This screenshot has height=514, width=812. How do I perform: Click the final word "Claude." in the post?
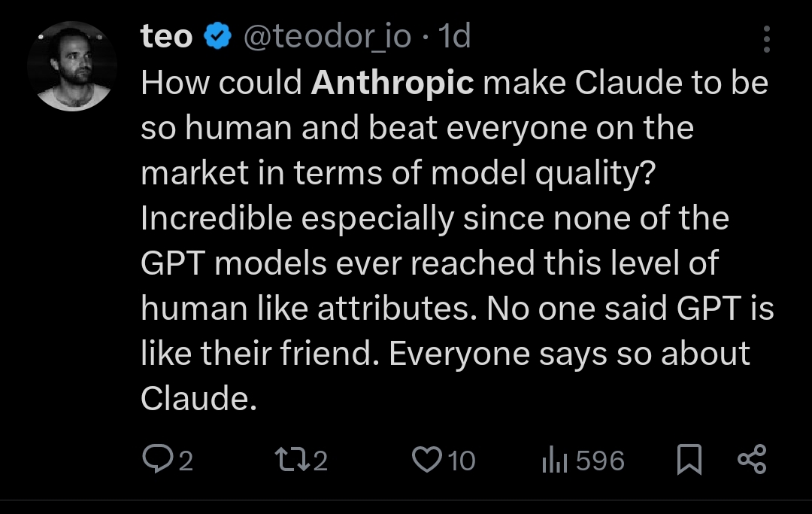click(x=194, y=399)
